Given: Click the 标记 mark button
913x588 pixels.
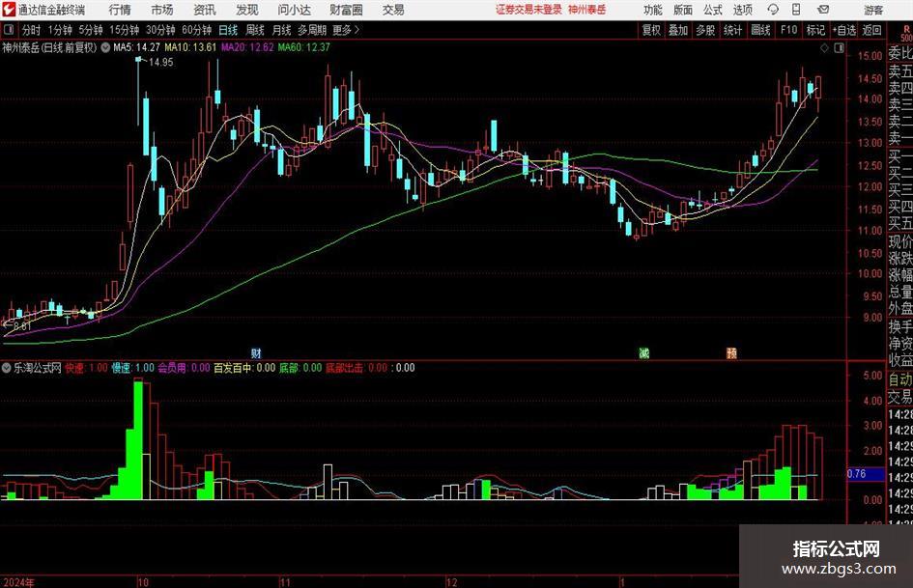Looking at the screenshot, I should click(815, 30).
